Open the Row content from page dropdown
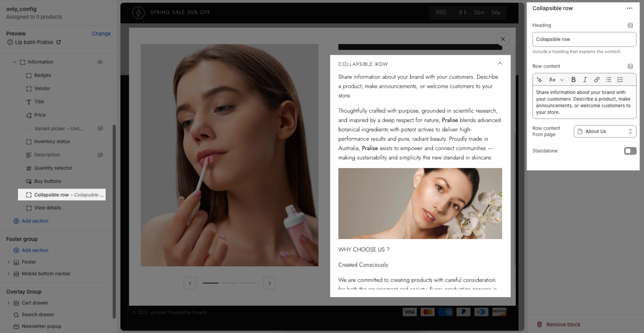The image size is (644, 333). pos(605,132)
